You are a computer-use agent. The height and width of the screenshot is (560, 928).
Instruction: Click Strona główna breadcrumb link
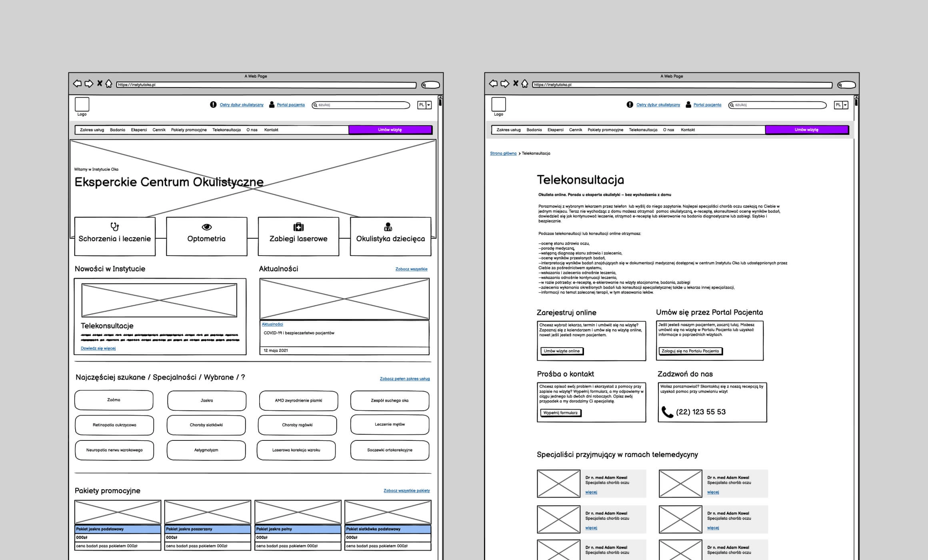(503, 153)
